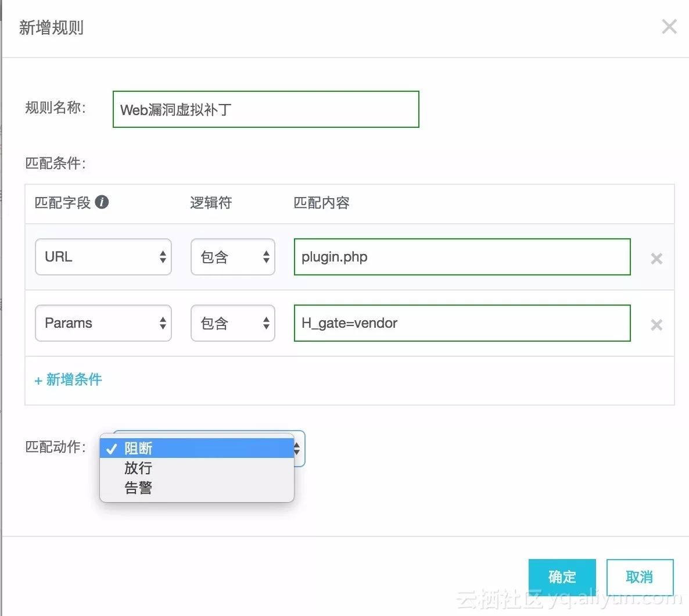
Task: Close the 新增规则 dialog with X
Action: (669, 27)
